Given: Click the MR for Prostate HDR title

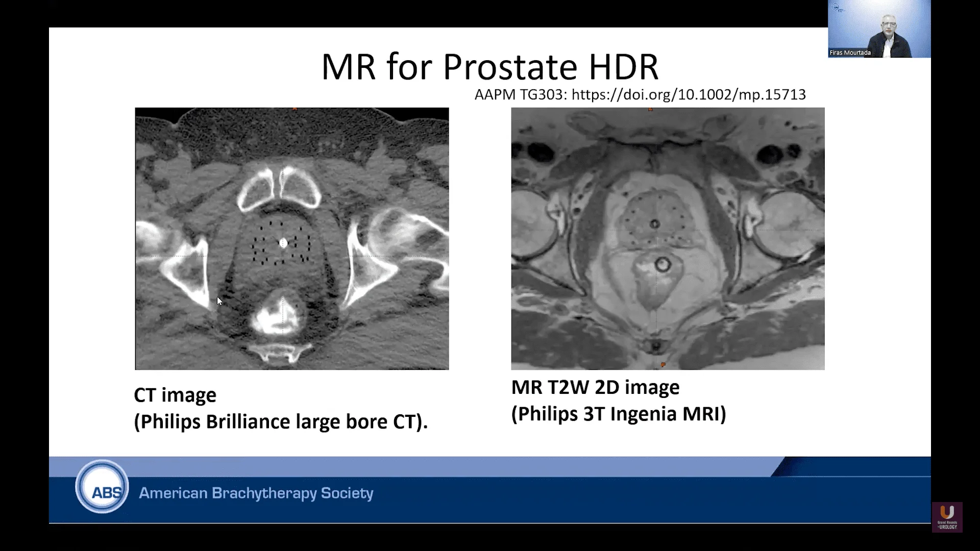Looking at the screenshot, I should coord(489,67).
